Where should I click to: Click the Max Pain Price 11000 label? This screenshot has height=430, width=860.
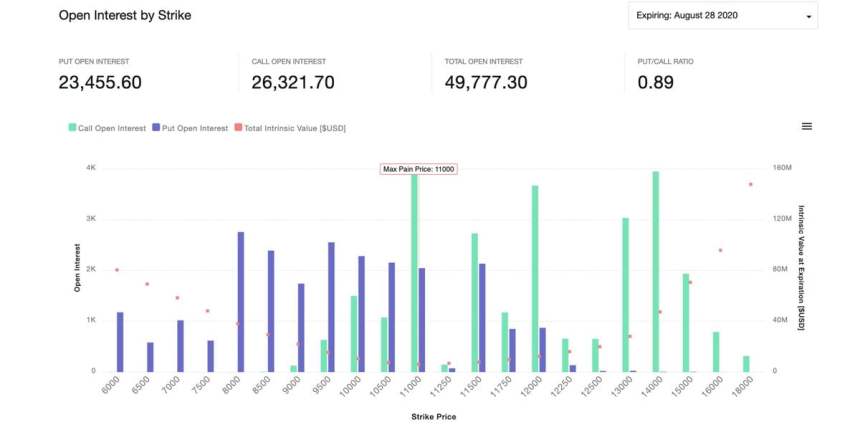click(419, 169)
